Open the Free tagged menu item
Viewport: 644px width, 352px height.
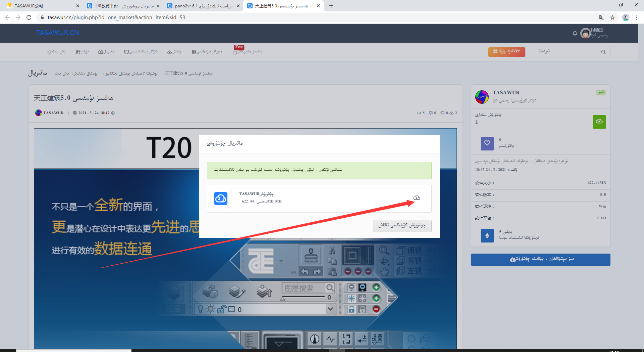(248, 51)
